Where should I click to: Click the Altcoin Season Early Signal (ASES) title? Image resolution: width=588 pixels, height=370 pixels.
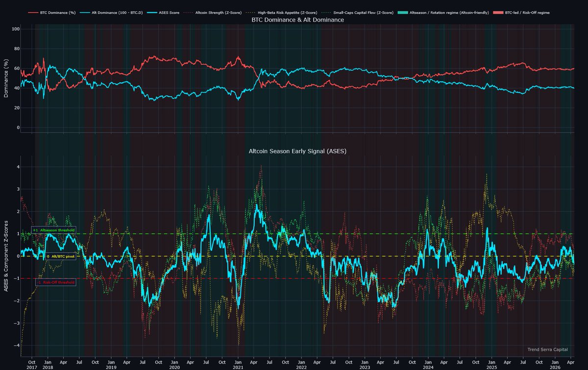(297, 151)
